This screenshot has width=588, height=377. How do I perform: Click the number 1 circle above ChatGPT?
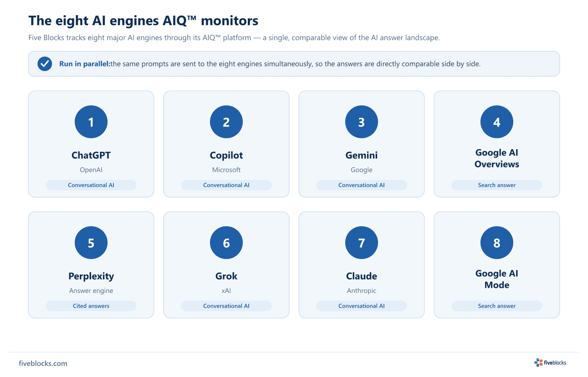click(91, 122)
